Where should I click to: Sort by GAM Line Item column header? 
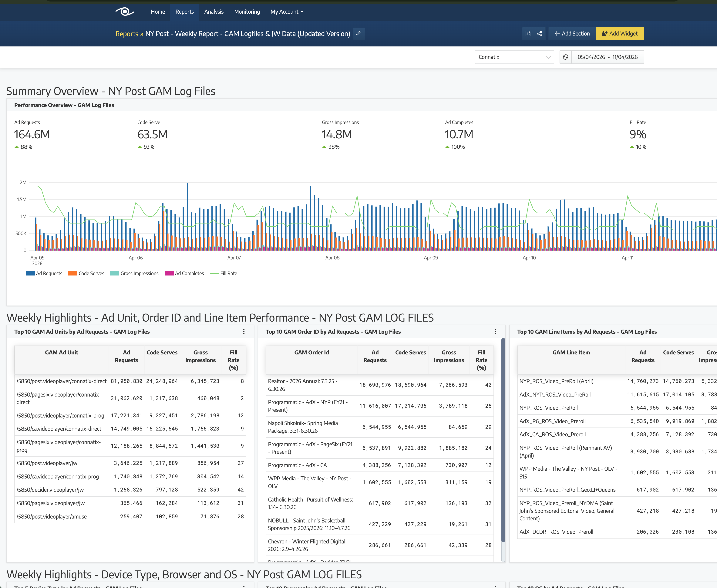tap(571, 360)
